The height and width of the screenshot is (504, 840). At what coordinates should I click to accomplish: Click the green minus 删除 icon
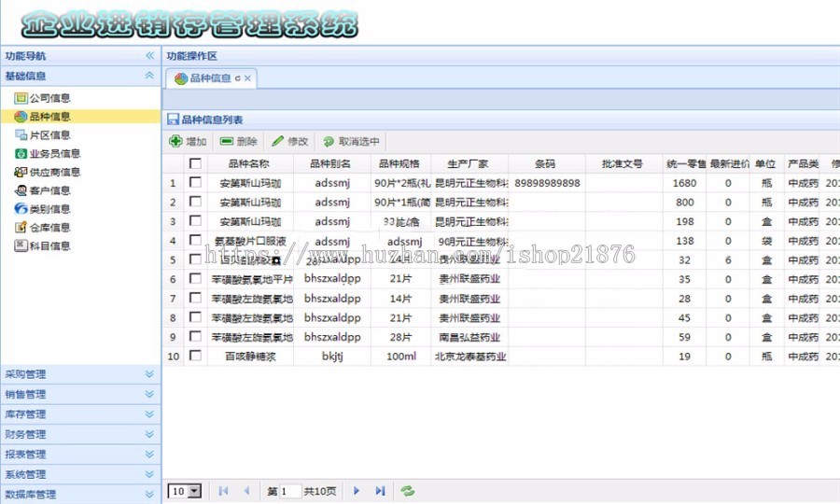coord(227,141)
